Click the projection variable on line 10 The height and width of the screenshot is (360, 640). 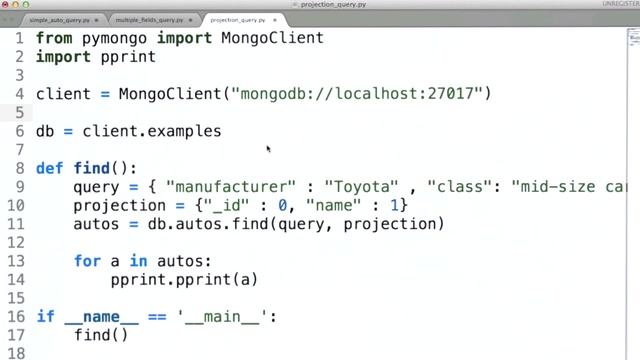coord(120,206)
